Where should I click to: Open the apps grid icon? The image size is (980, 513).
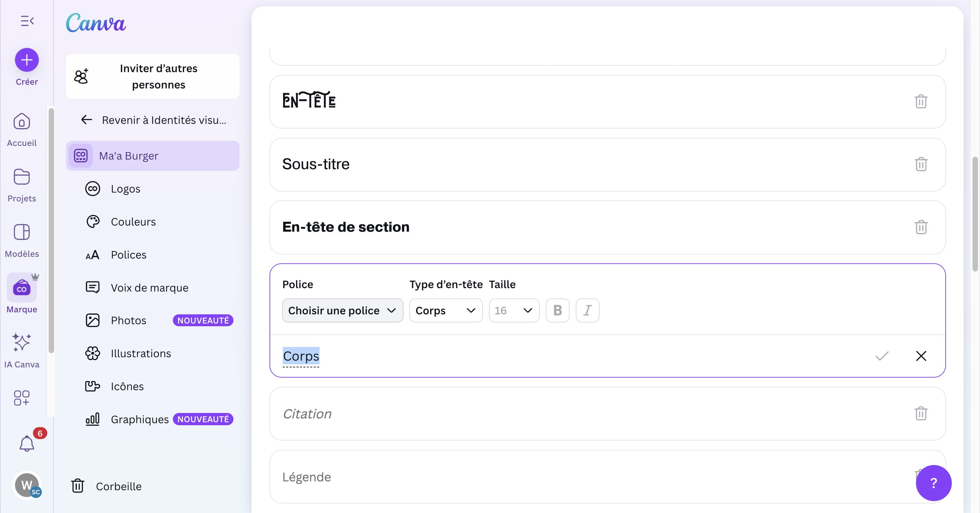(22, 398)
